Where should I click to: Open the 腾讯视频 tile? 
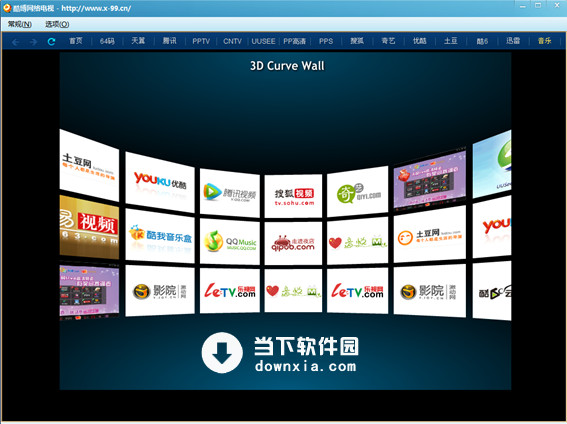tap(230, 193)
